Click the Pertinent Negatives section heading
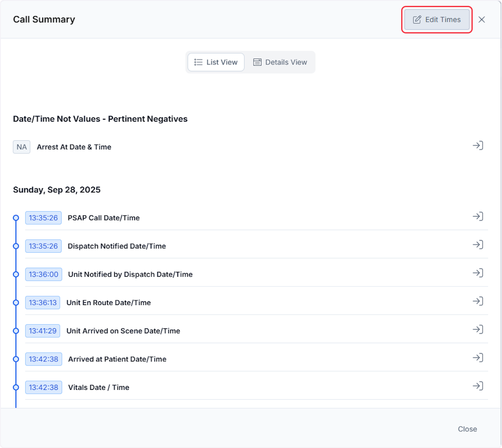This screenshot has height=448, width=502. pos(100,119)
